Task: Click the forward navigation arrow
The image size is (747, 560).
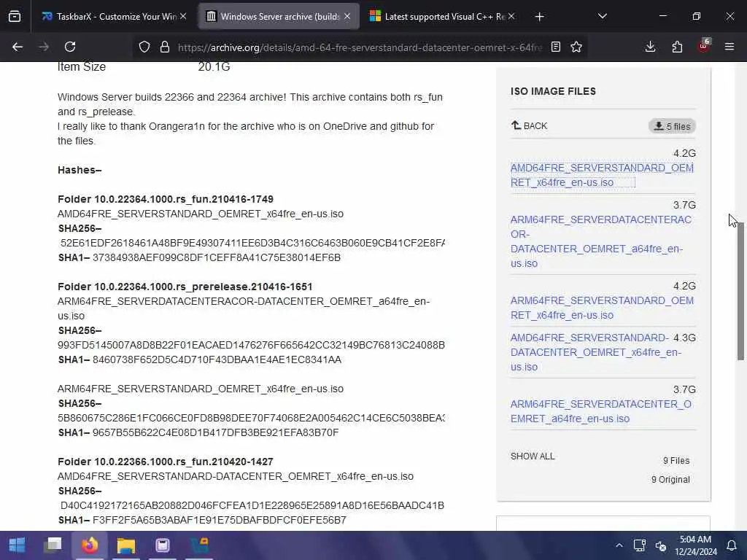Action: [44, 47]
